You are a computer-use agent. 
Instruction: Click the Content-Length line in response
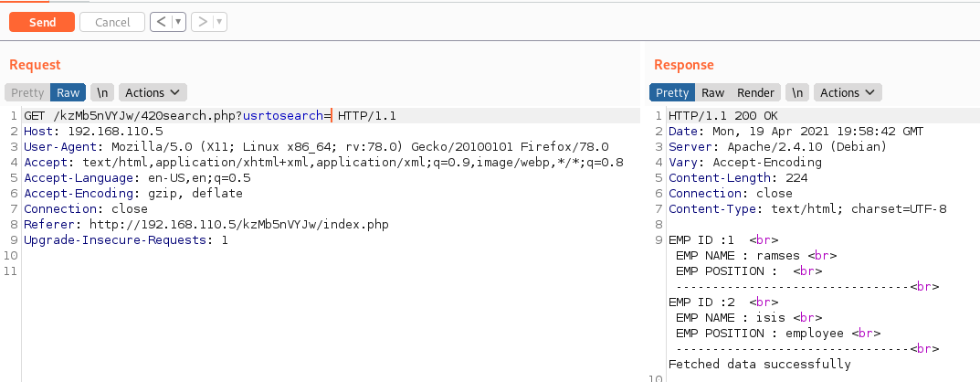[x=738, y=178]
